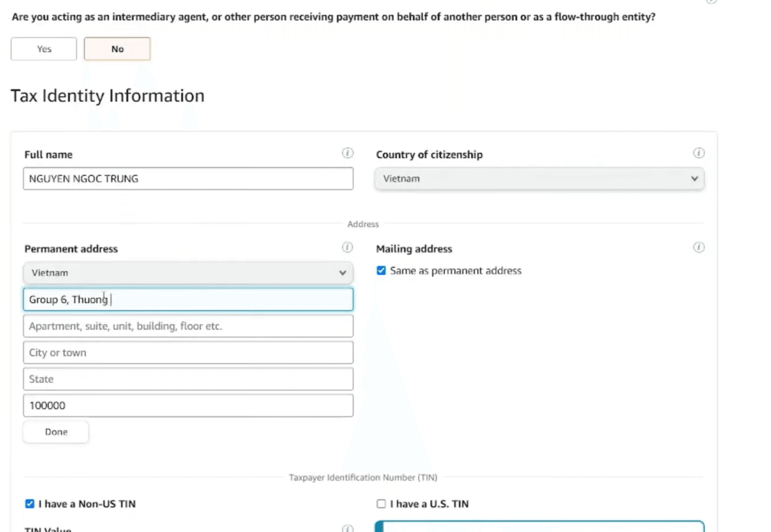Expand the Permanent address country dropdown
The height and width of the screenshot is (532, 771).
188,273
